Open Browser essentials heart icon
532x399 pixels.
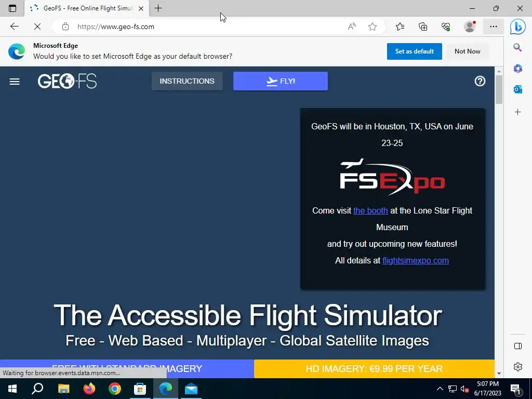446,26
